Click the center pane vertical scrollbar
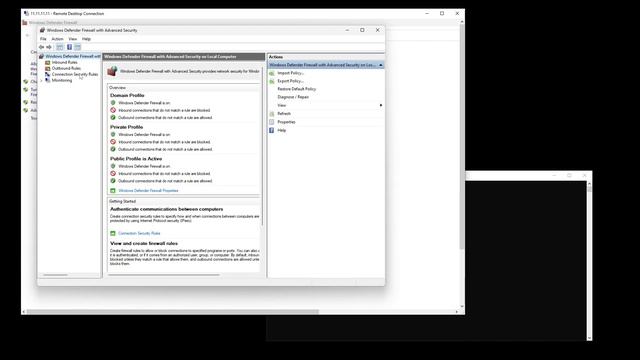Screen dimensions: 640x360 tap(262, 147)
